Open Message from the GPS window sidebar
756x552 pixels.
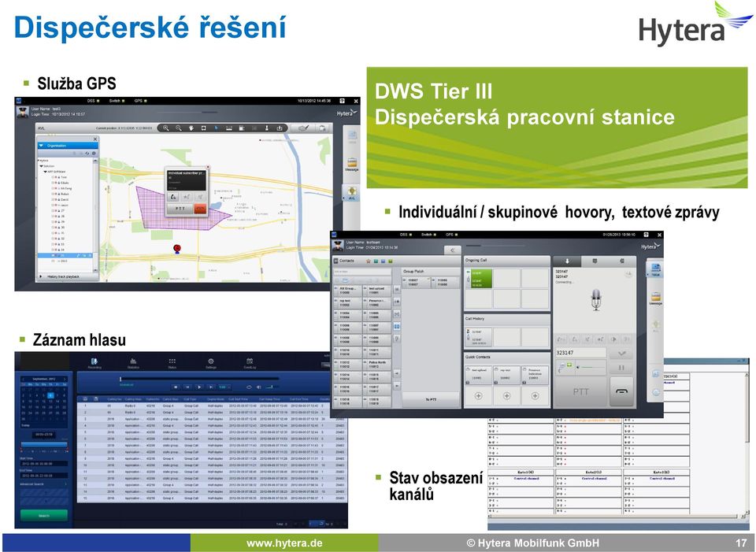(x=352, y=164)
